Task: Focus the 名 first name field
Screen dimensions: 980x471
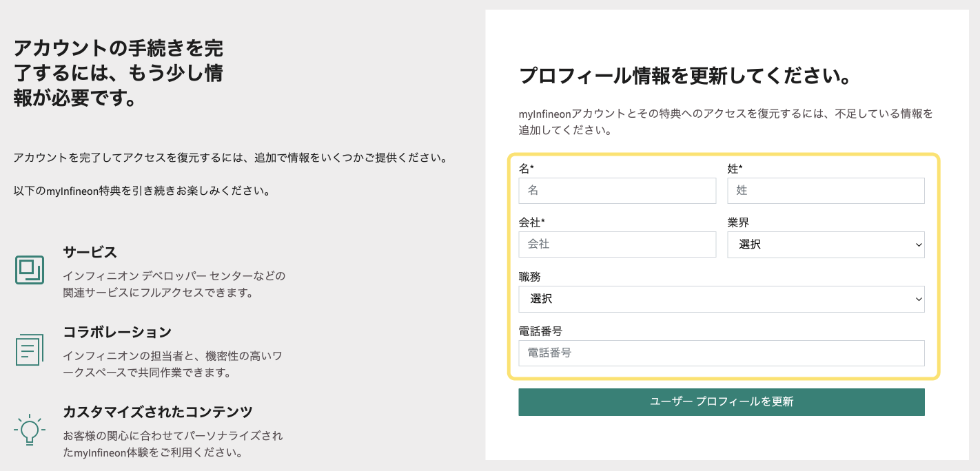Action: (x=617, y=191)
